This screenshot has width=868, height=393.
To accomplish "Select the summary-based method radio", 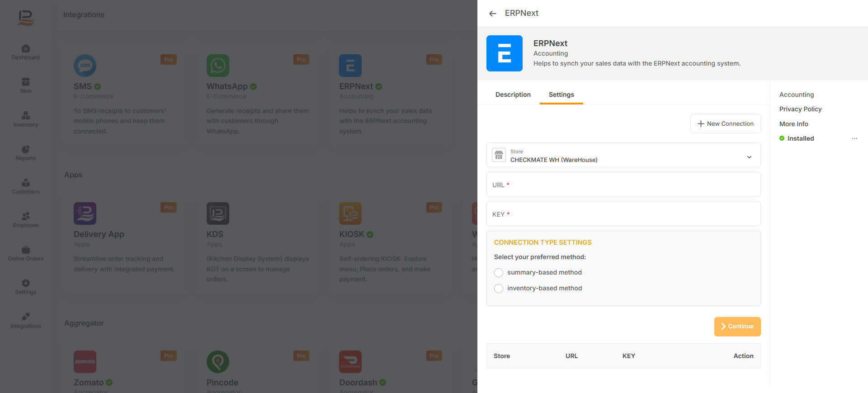I will (x=499, y=273).
